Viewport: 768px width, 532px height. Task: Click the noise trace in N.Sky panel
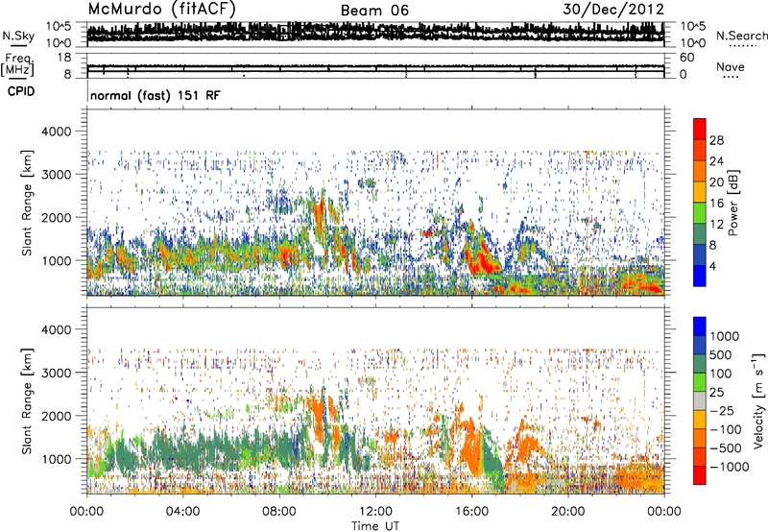click(375, 33)
